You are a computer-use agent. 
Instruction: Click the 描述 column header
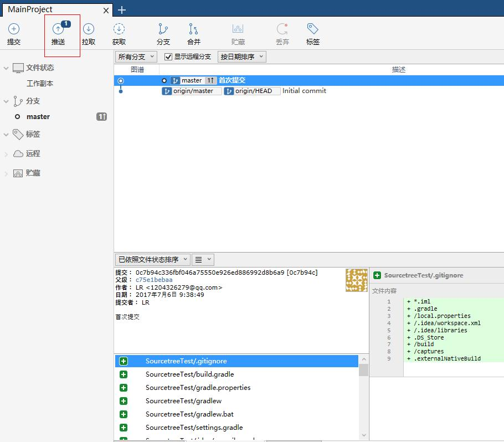tap(399, 70)
